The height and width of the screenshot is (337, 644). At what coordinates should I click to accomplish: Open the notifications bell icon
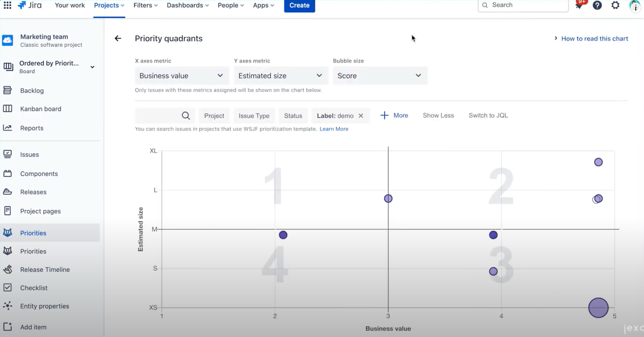[x=579, y=5]
